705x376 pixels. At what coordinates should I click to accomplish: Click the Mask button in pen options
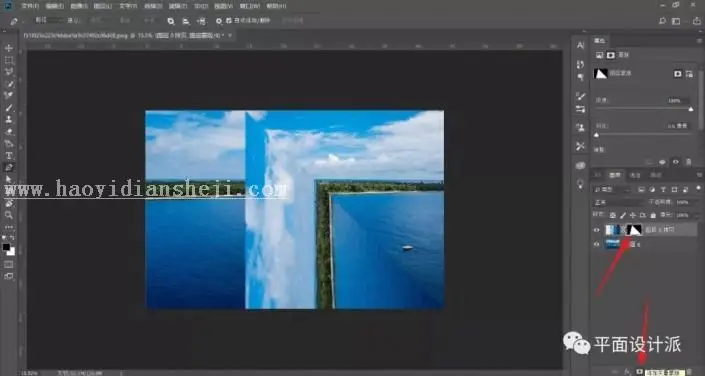coord(125,21)
